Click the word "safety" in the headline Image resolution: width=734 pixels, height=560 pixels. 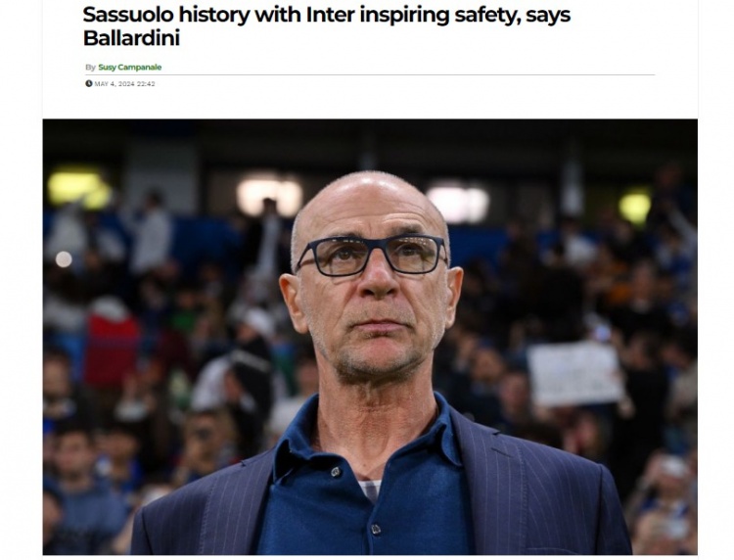[480, 16]
